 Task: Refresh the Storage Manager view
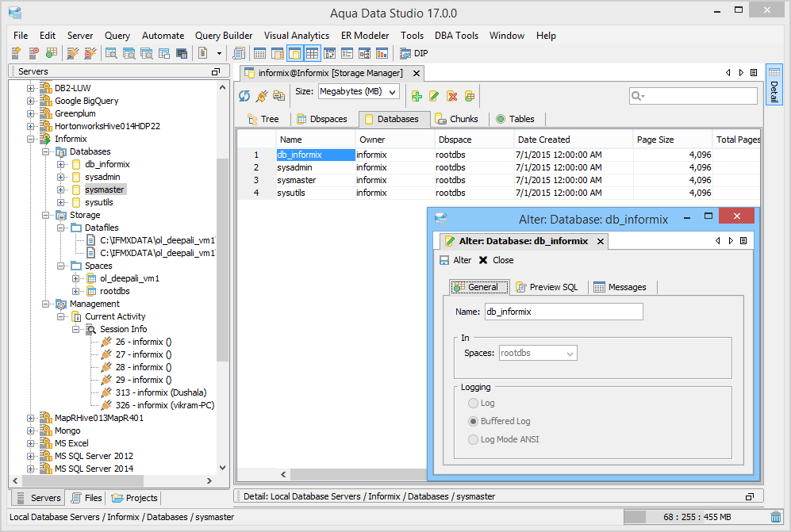[244, 96]
